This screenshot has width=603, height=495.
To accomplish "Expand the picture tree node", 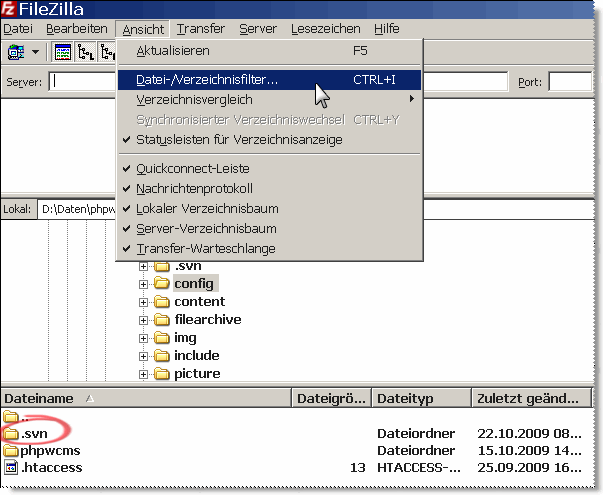I will click(143, 374).
